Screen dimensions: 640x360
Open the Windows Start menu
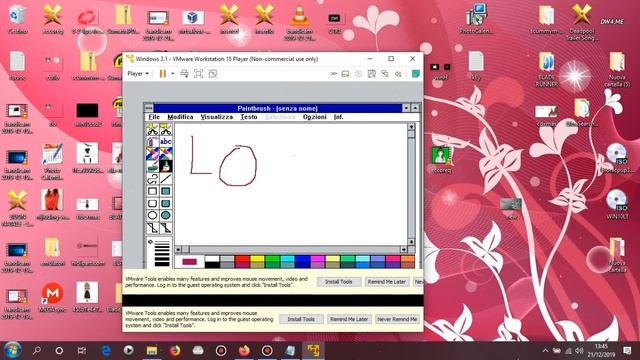click(12, 350)
